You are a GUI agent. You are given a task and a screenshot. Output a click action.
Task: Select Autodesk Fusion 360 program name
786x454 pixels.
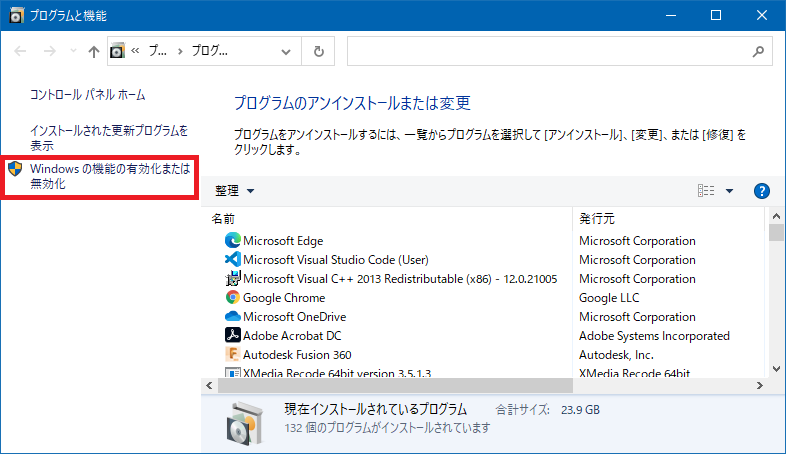click(297, 355)
